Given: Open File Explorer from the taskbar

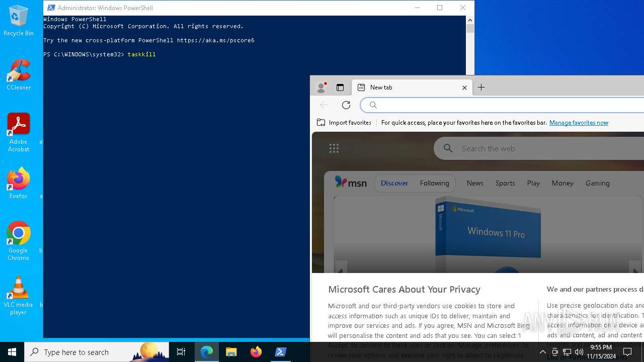Looking at the screenshot, I should point(231,352).
